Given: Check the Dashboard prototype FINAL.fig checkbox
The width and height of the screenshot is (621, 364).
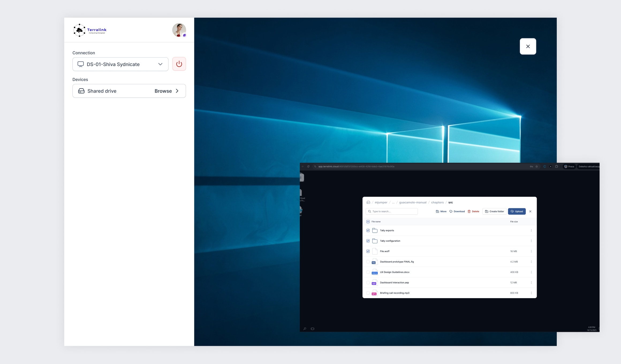Looking at the screenshot, I should [x=368, y=262].
